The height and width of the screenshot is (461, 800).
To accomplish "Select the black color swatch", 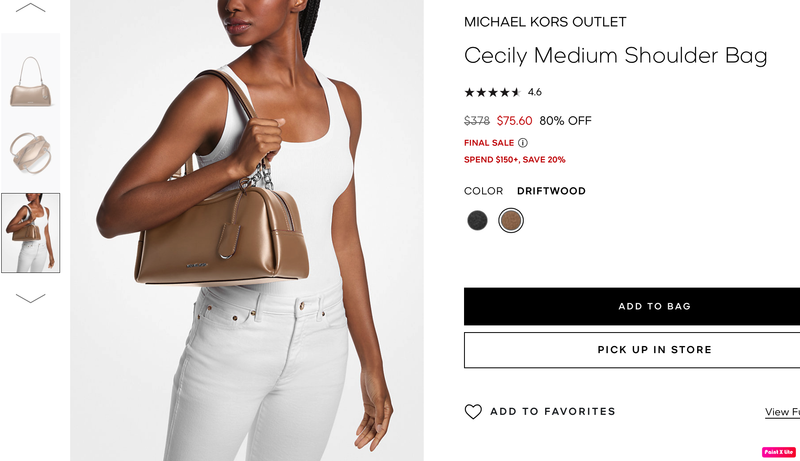I will pos(478,220).
